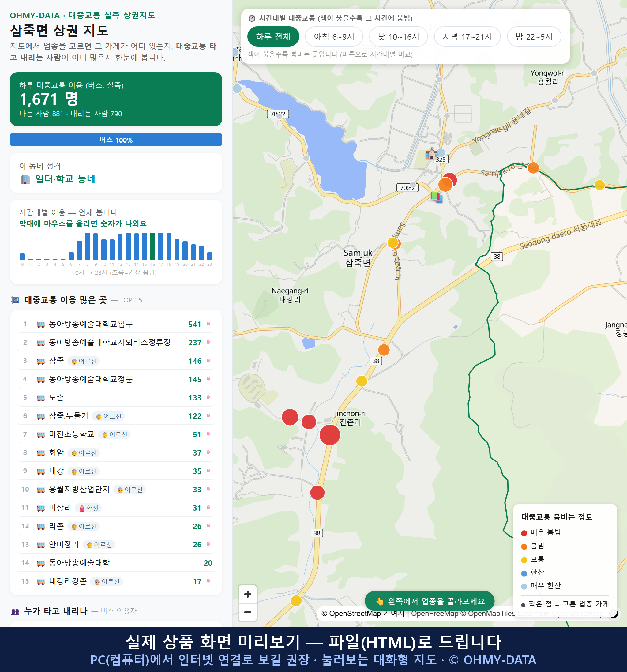Click the largest red marker by Jinchon-ri label

point(329,435)
